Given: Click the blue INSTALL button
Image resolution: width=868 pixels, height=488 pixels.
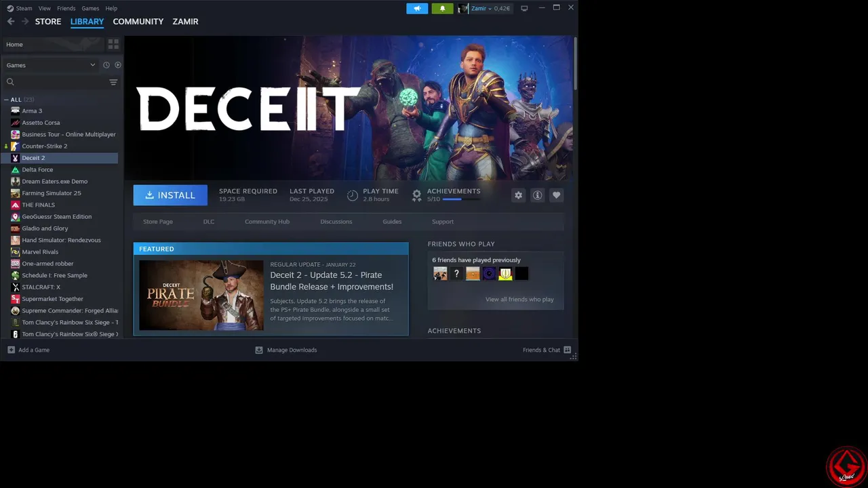Looking at the screenshot, I should tap(170, 195).
